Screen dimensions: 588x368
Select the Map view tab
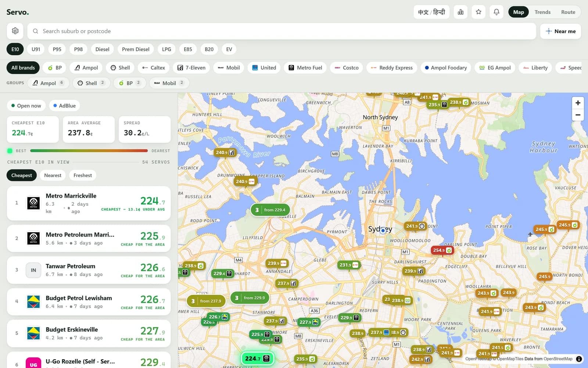[519, 12]
